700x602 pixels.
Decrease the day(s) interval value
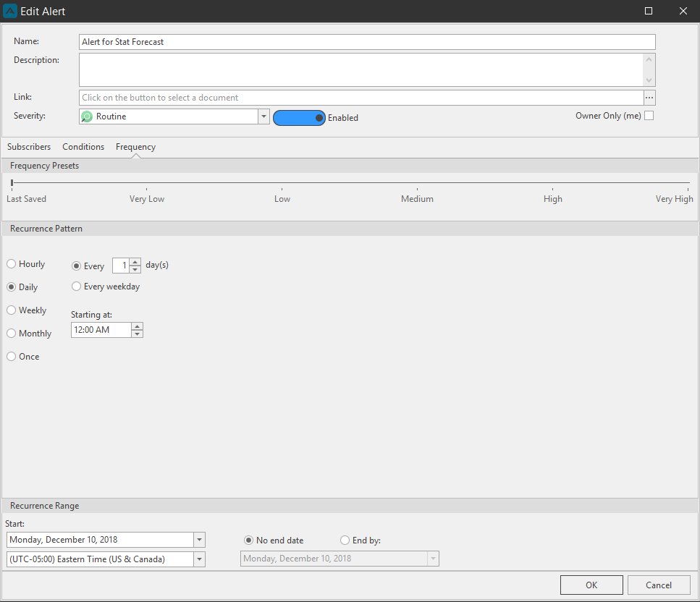coord(135,270)
